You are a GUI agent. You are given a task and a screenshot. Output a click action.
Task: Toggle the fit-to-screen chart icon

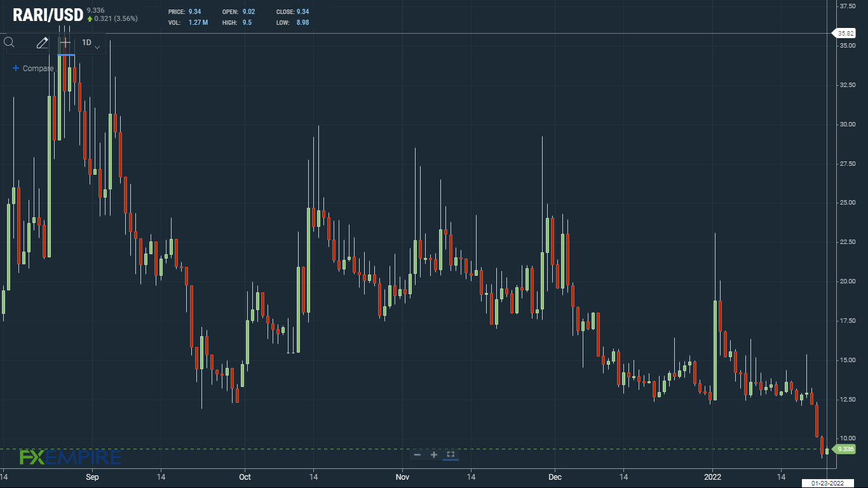point(451,454)
